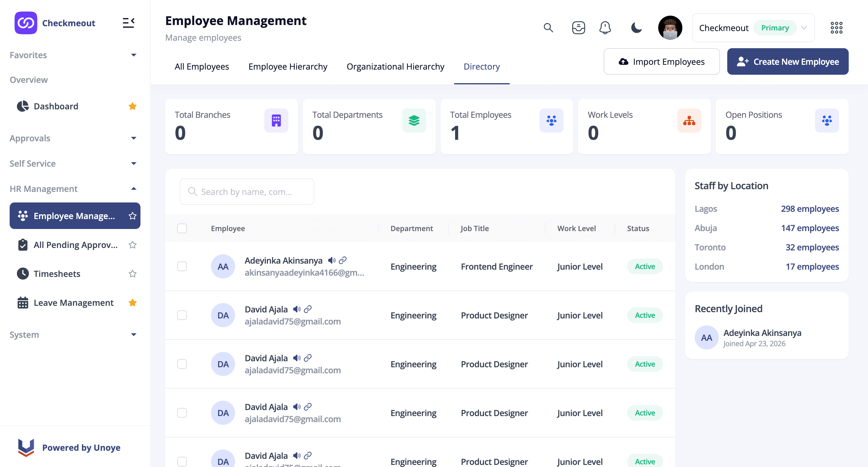Click the speaker icon next to Adeyinka Akinsanya
Viewport: 868px width, 467px height.
(x=332, y=260)
